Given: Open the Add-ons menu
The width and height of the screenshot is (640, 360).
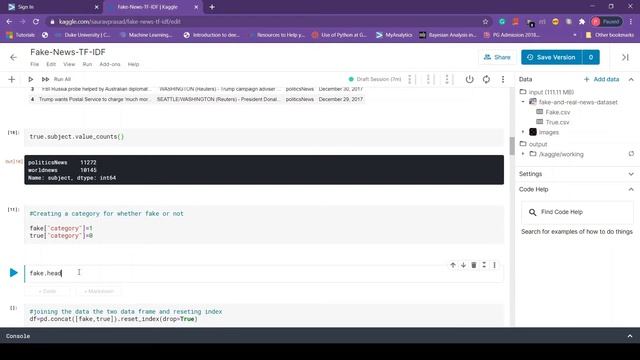Looking at the screenshot, I should coord(110,64).
